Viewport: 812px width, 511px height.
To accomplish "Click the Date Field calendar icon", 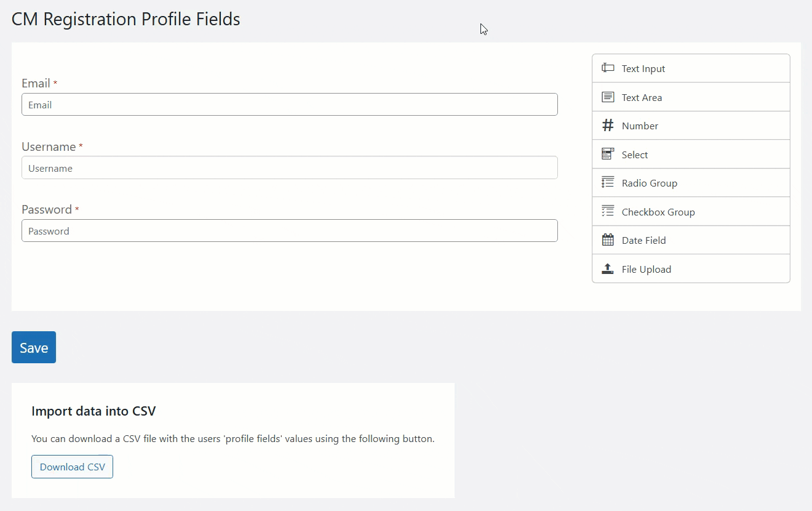I will pos(608,240).
